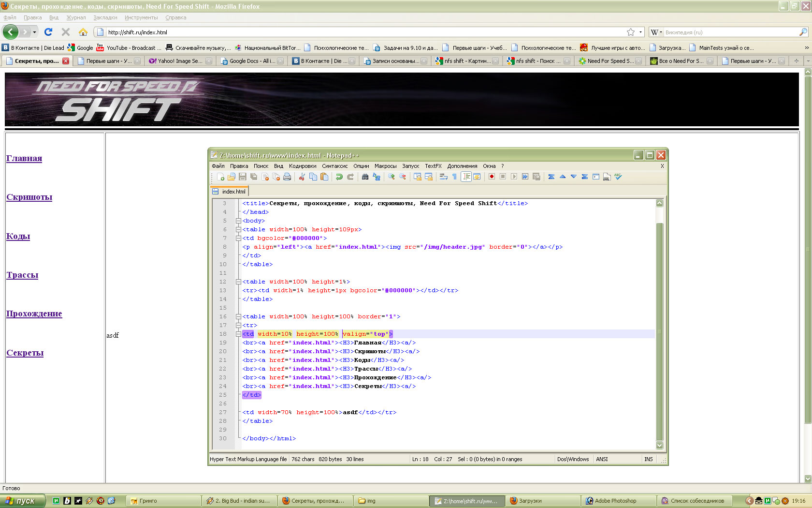Switch to Adobe Photoshop taskbar button
The width and height of the screenshot is (812, 508).
click(x=619, y=501)
